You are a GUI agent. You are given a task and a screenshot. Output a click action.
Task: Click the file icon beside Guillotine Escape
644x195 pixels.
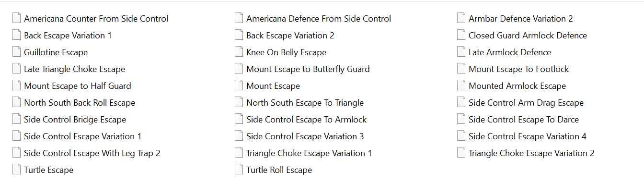point(16,52)
